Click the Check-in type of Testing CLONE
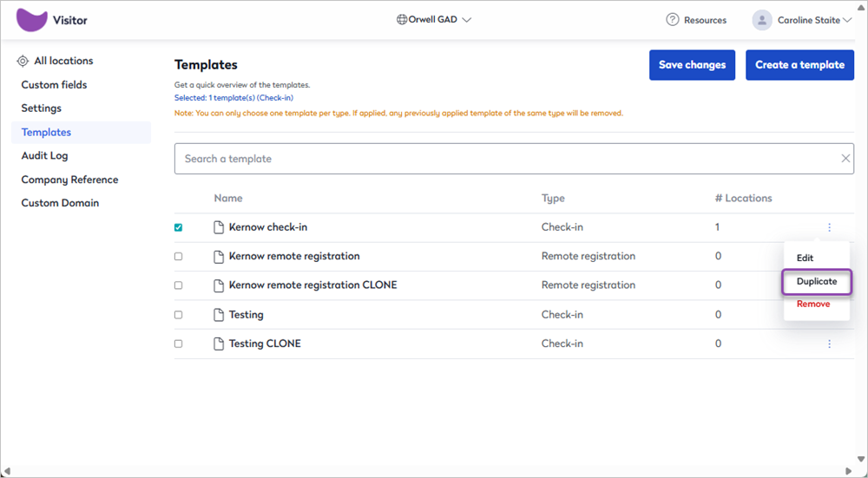 point(562,344)
